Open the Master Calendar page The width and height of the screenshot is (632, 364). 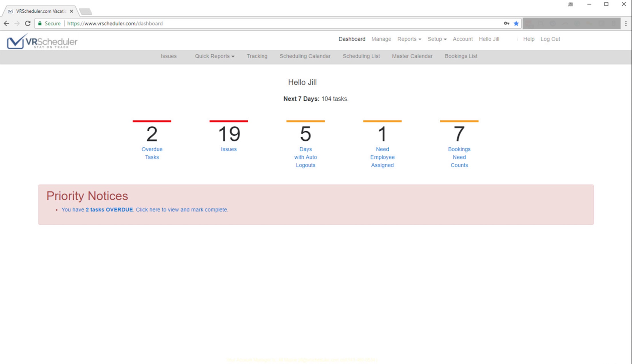[x=412, y=56]
